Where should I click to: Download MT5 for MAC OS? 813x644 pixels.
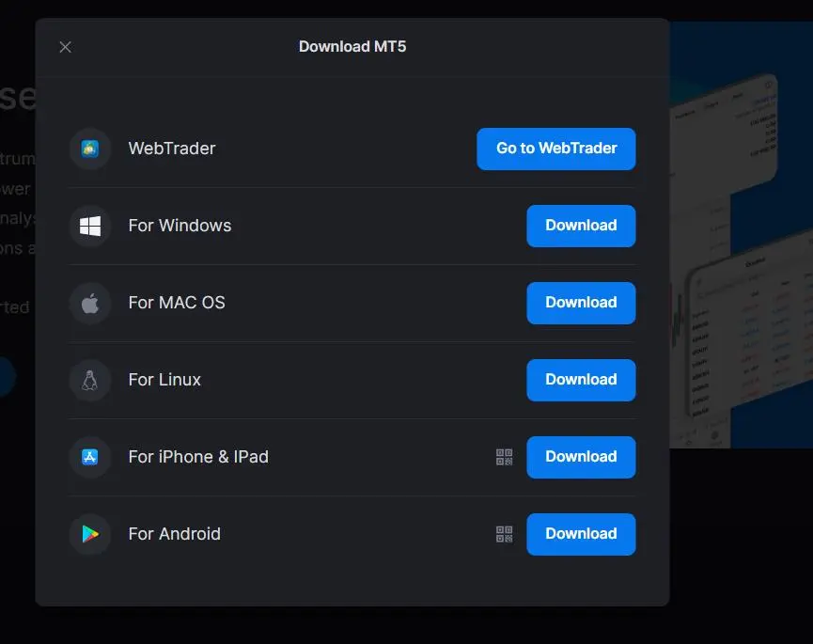coord(581,304)
